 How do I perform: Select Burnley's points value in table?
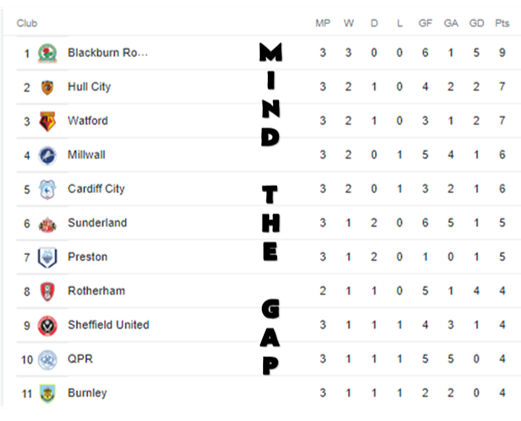(x=502, y=393)
